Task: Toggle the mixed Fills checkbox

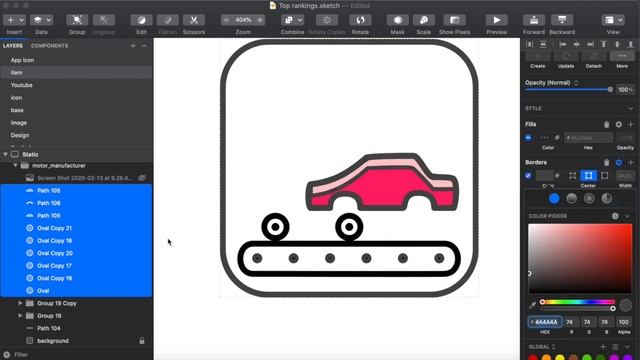Action: [528, 138]
